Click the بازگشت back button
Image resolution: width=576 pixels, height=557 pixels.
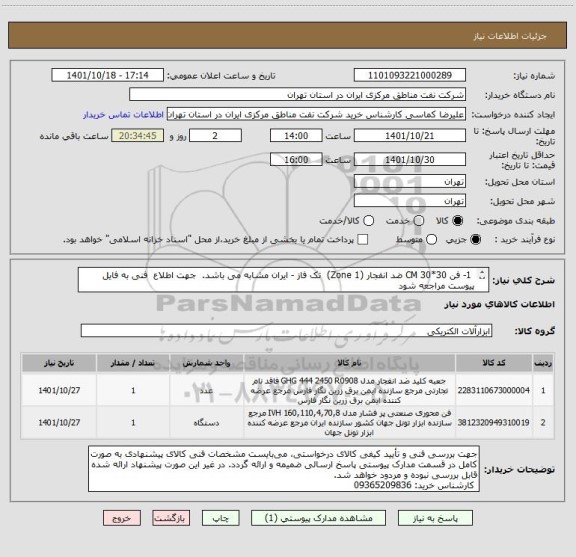[x=171, y=518]
